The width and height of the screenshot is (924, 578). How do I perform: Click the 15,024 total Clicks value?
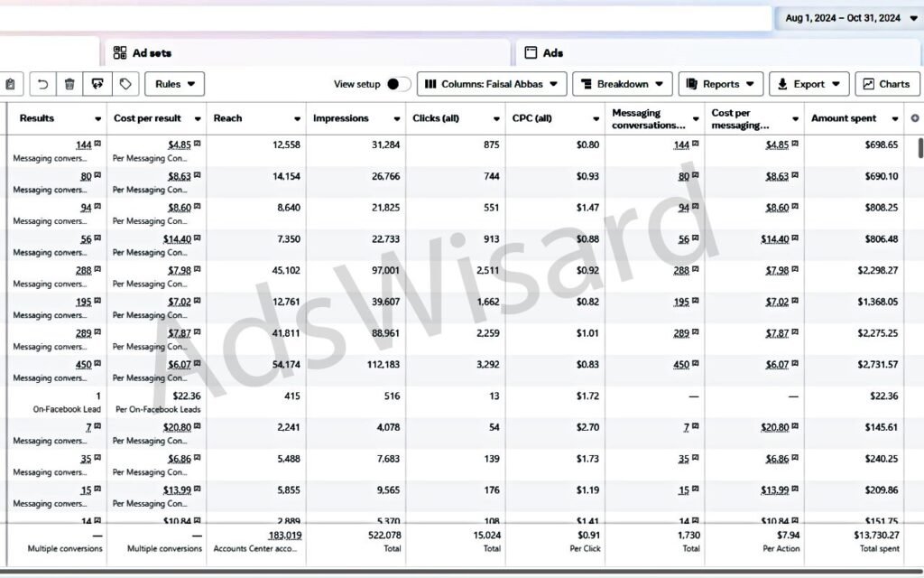pyautogui.click(x=486, y=536)
